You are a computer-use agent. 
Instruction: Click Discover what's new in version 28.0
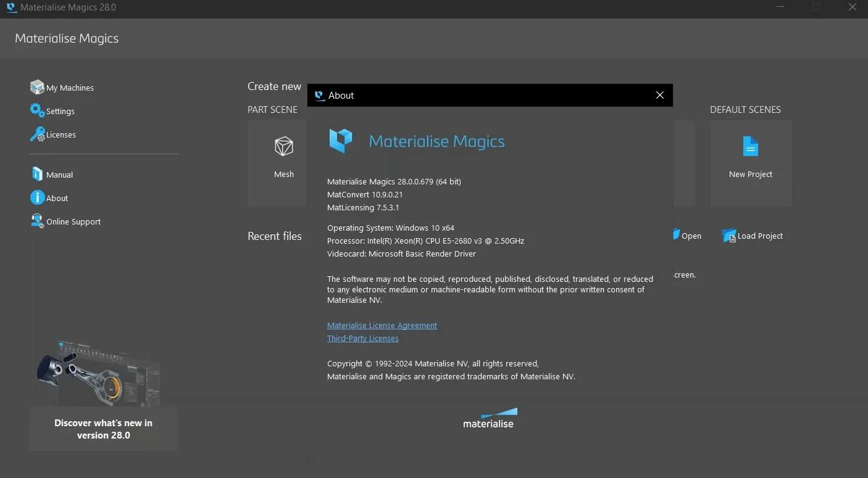point(103,429)
